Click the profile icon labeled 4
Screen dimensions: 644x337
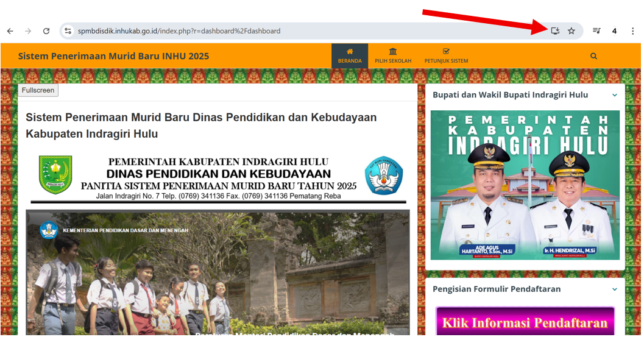click(x=614, y=31)
